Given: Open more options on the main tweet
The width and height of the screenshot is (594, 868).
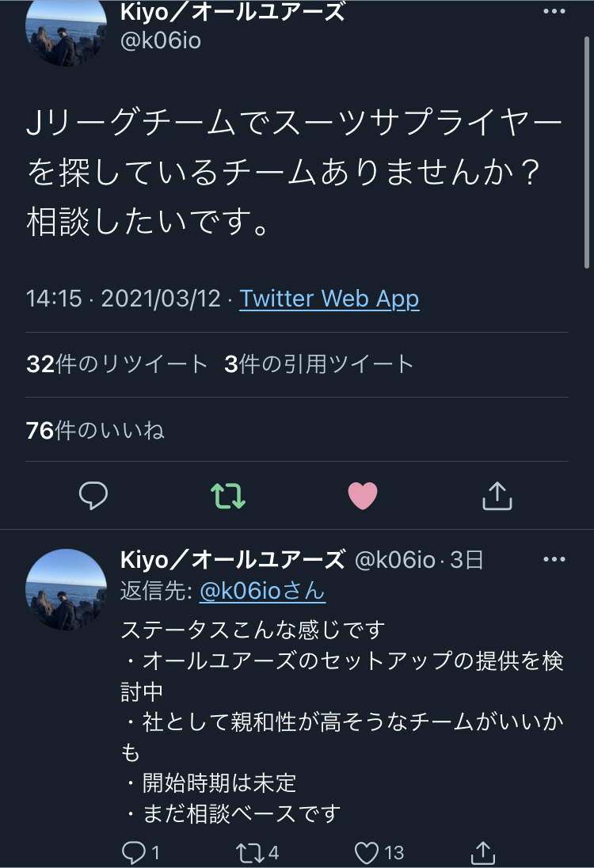Looking at the screenshot, I should point(554,12).
